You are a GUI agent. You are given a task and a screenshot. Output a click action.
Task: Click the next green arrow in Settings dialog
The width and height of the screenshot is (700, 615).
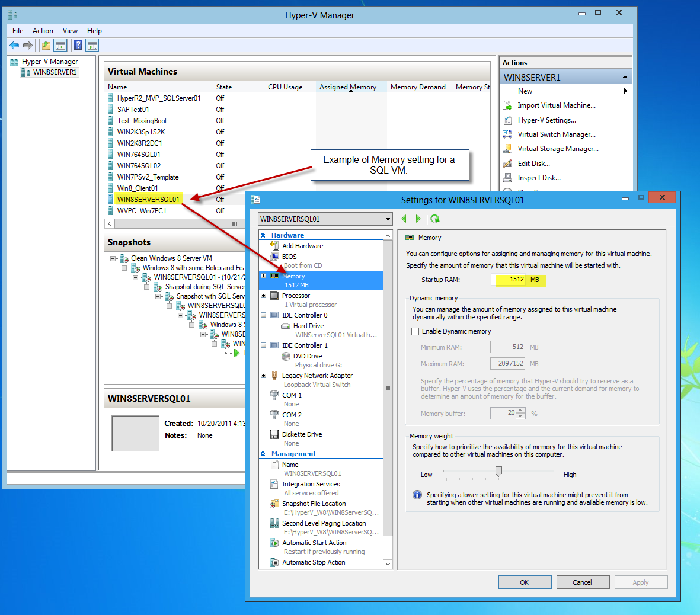(x=418, y=219)
